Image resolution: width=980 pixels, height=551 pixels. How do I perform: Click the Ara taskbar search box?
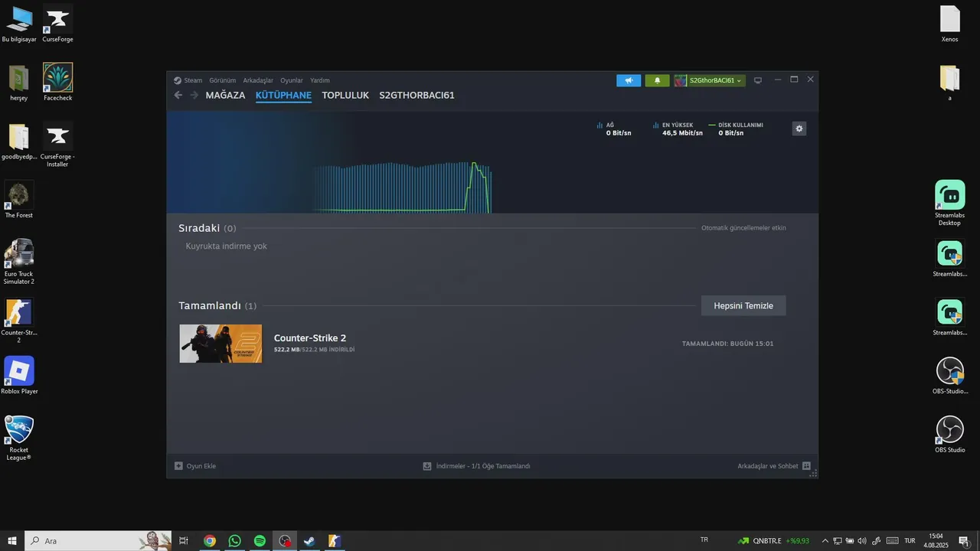coord(98,540)
